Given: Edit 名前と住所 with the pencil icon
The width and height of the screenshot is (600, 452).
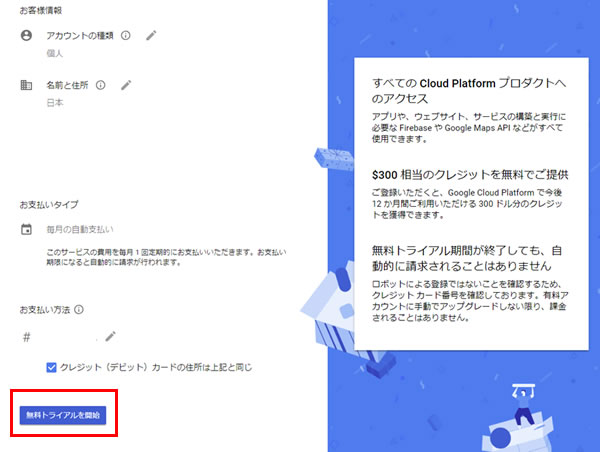Looking at the screenshot, I should point(126,85).
